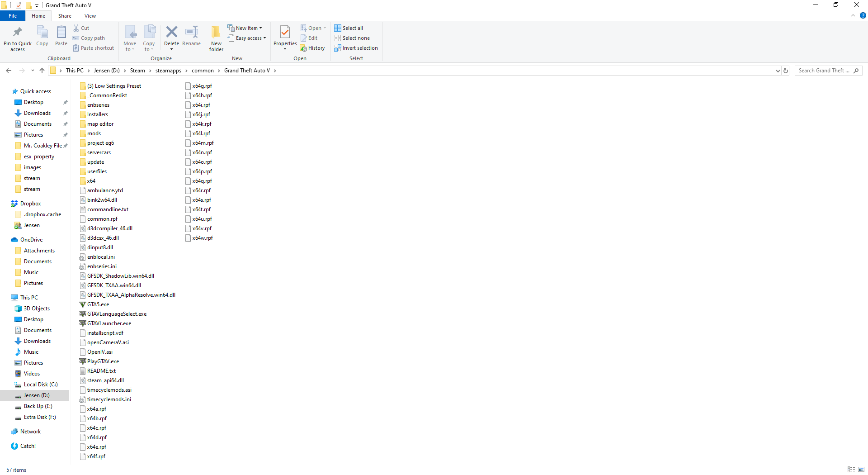This screenshot has height=475, width=868.
Task: Open Network in navigation pane
Action: tap(30, 432)
